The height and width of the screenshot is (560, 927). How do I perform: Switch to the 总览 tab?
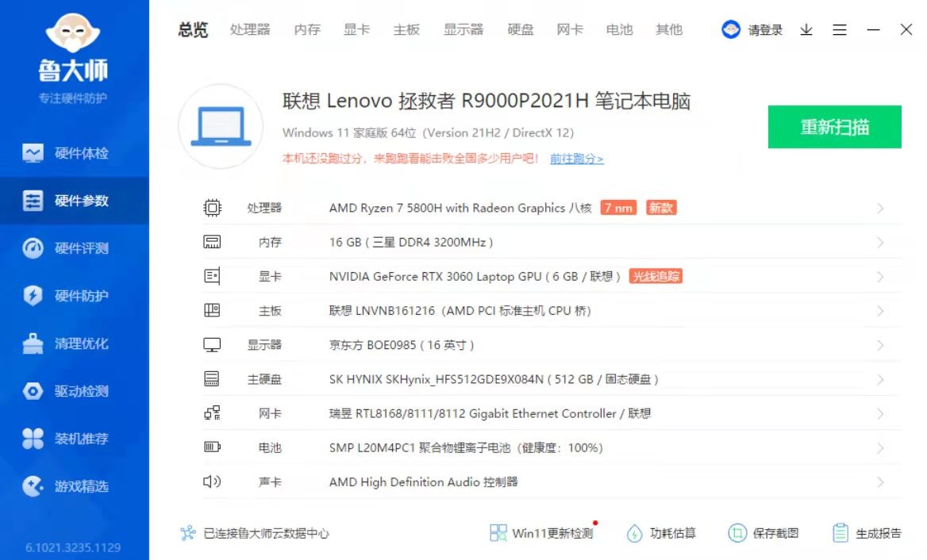click(x=193, y=29)
